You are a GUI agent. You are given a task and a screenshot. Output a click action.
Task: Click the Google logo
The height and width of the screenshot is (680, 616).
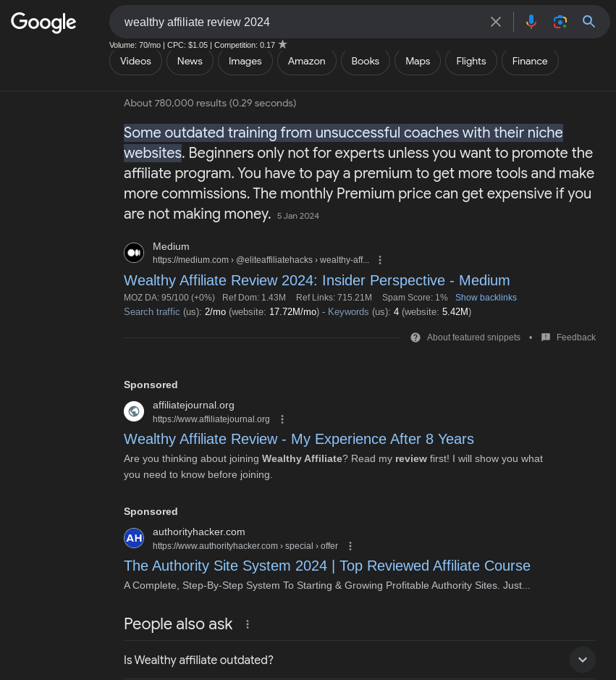point(43,22)
